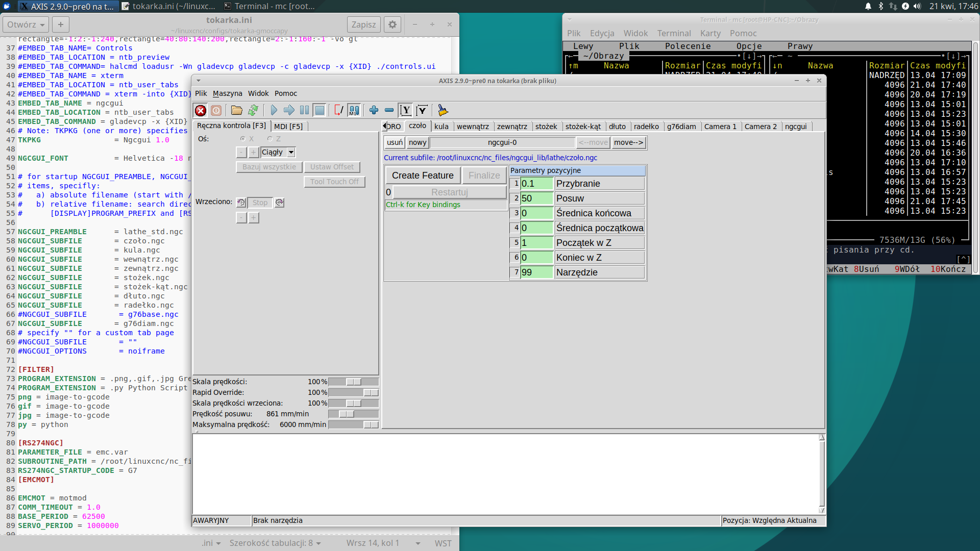Viewport: 980px width, 551px height.
Task: Pause program execution in AXIS
Action: tap(304, 110)
